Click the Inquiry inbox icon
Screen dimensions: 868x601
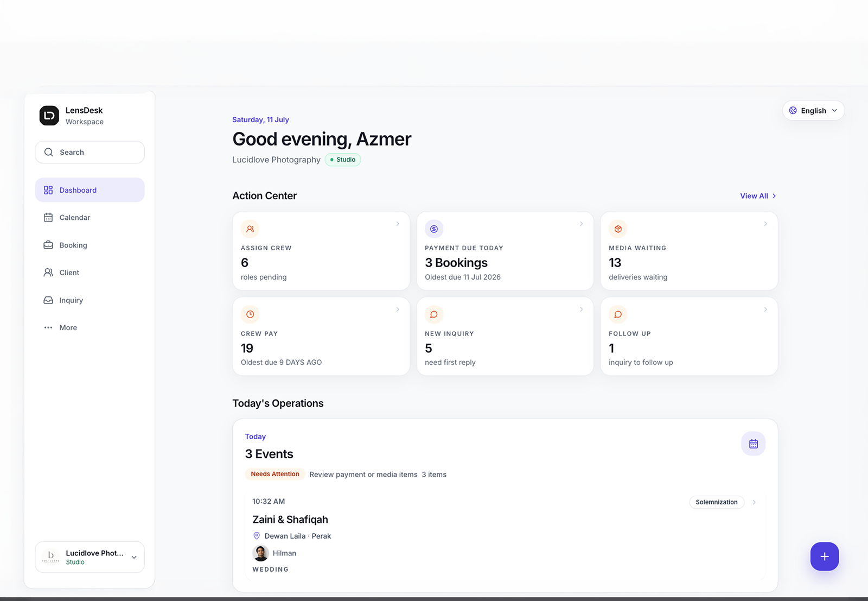tap(48, 300)
